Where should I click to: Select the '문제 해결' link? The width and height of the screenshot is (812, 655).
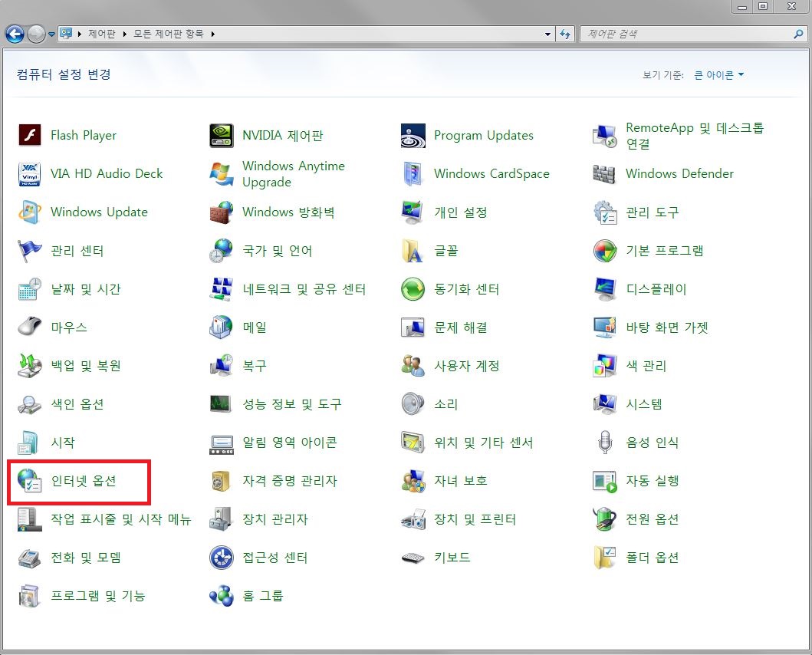pyautogui.click(x=460, y=327)
